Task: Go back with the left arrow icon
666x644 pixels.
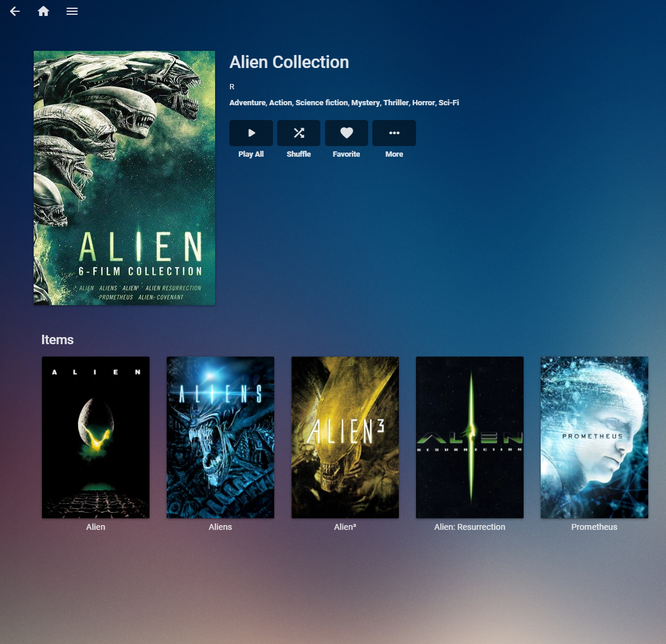Action: click(15, 11)
